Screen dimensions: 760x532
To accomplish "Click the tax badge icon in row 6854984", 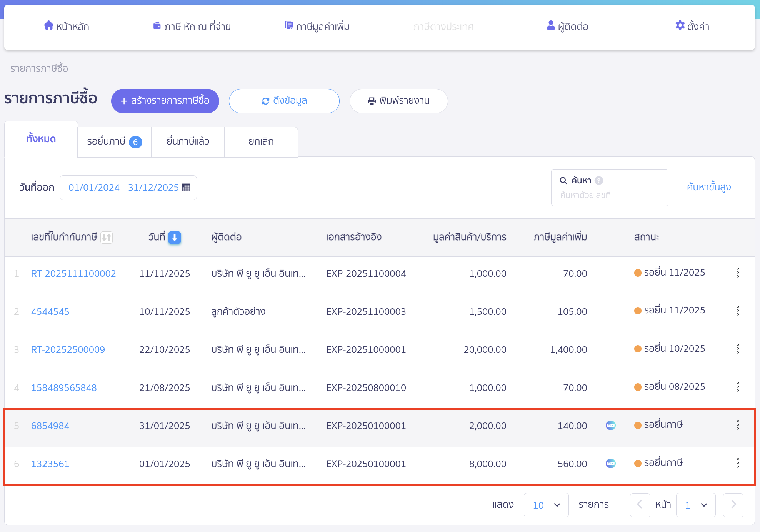I will pos(610,425).
